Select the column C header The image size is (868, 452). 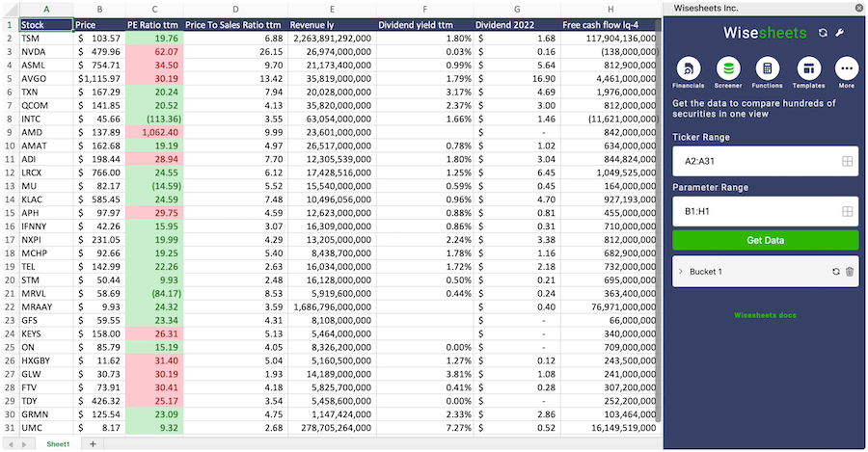point(152,10)
